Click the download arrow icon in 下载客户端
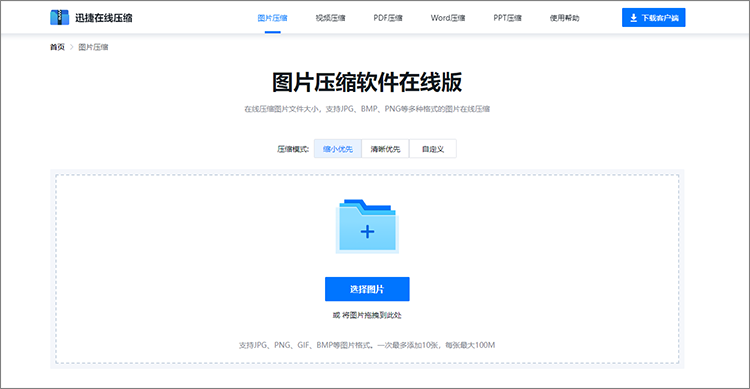 (x=633, y=18)
